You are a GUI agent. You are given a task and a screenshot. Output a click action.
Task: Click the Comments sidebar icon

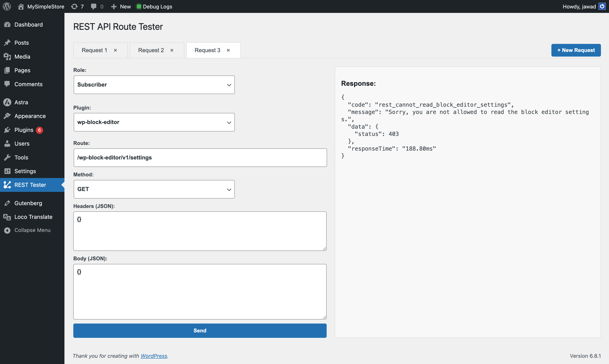point(7,84)
